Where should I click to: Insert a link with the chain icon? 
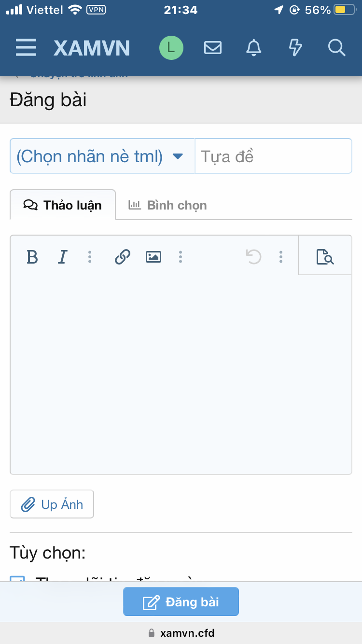[x=123, y=257]
